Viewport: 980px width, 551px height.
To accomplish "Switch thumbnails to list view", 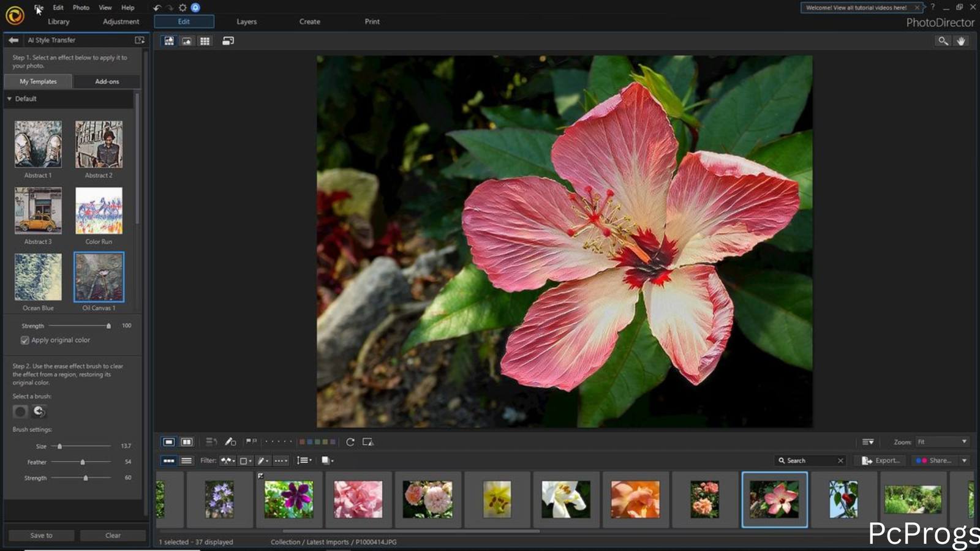I will click(x=187, y=460).
